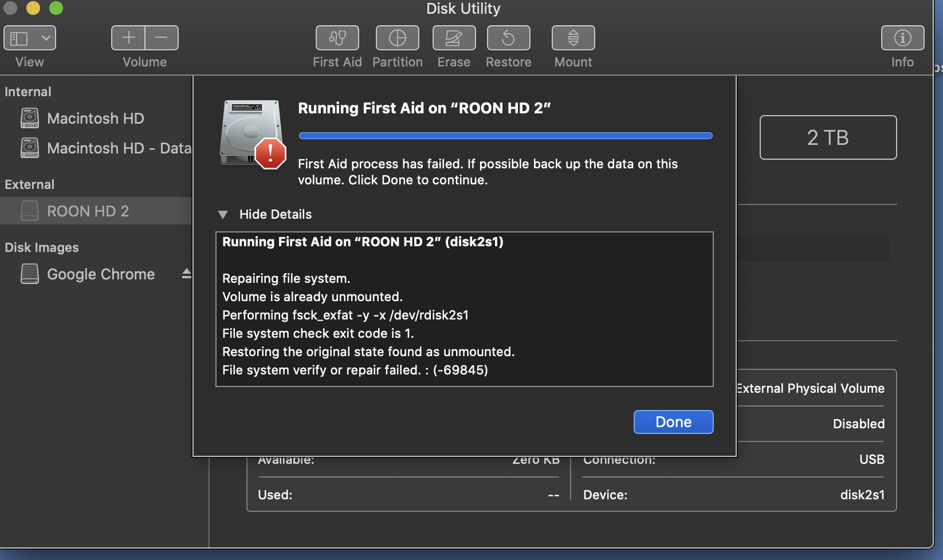
Task: Click the 'External' sidebar section header
Action: (x=30, y=184)
